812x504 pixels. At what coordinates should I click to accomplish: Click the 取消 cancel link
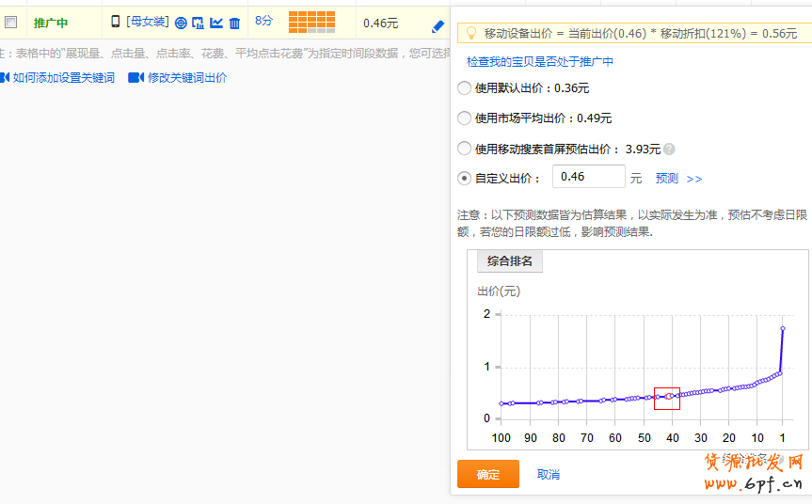point(548,475)
